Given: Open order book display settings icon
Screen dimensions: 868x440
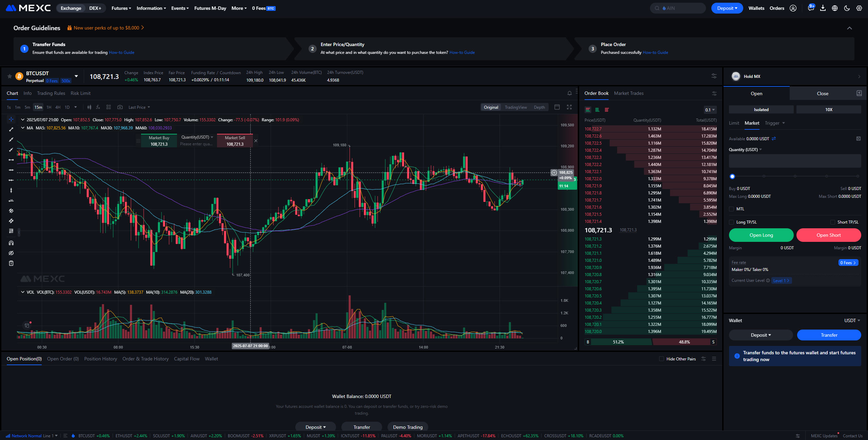Looking at the screenshot, I should (714, 93).
